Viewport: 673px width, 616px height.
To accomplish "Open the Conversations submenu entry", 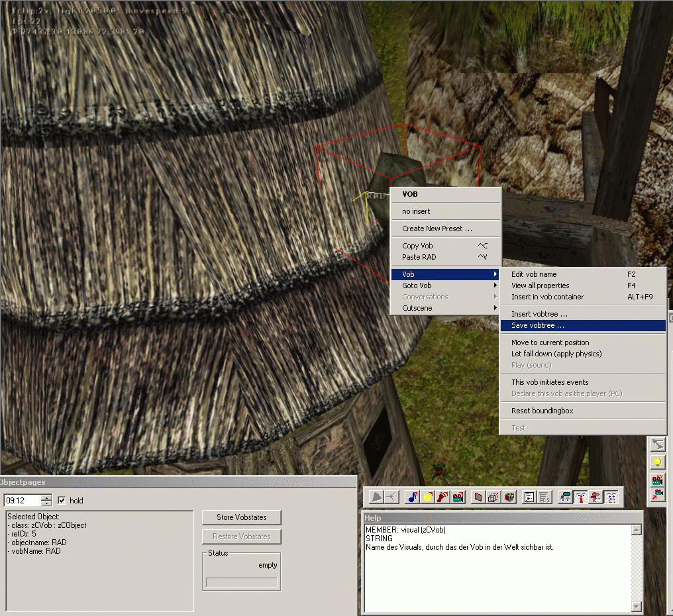I will tap(444, 297).
